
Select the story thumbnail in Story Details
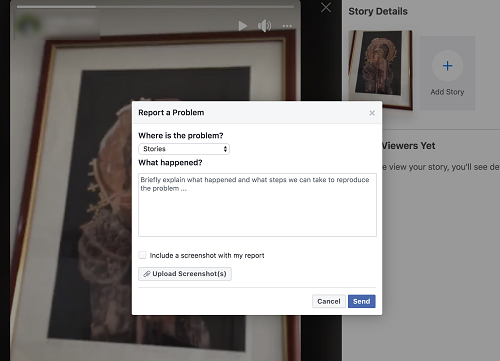coord(380,70)
